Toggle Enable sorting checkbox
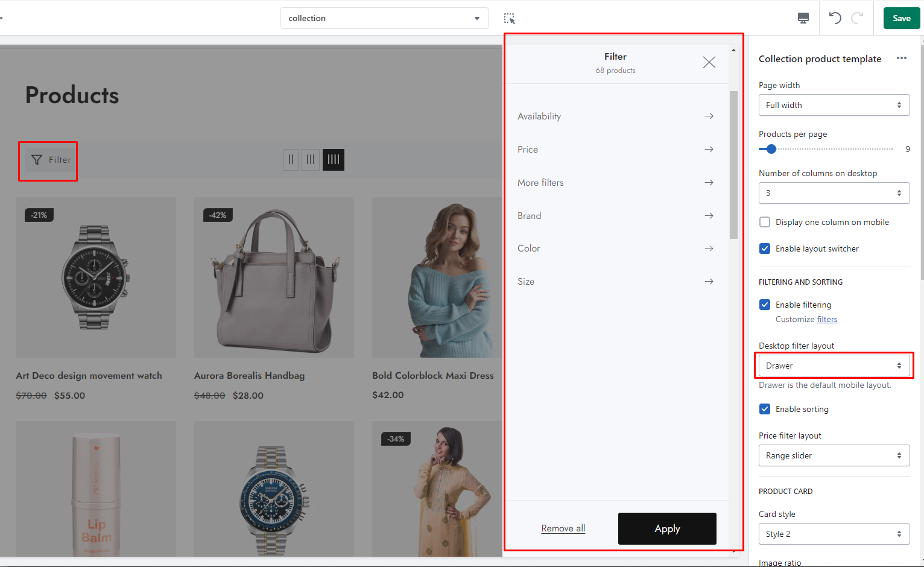This screenshot has height=567, width=924. coord(765,409)
